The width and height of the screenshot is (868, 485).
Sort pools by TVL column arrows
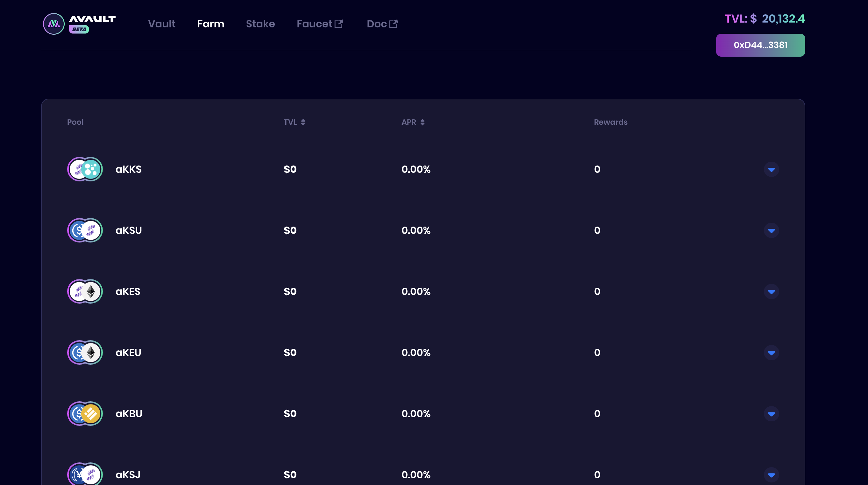click(303, 122)
